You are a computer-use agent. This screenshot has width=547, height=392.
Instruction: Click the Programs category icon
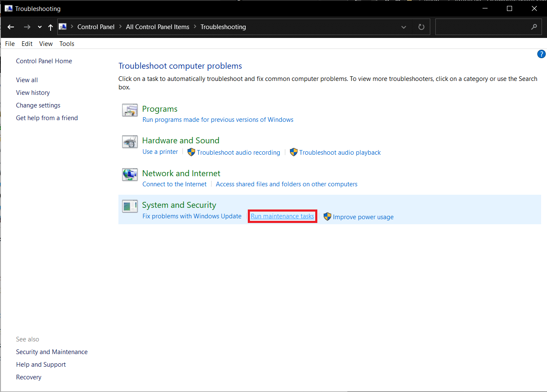130,110
